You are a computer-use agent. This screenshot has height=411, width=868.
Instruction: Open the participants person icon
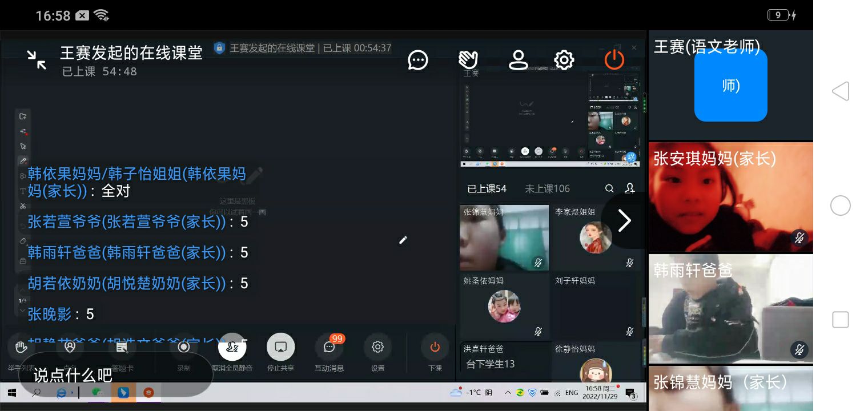pos(518,60)
